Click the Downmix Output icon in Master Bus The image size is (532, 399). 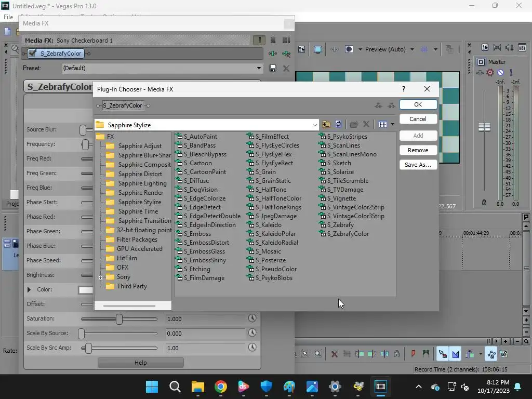point(497,47)
